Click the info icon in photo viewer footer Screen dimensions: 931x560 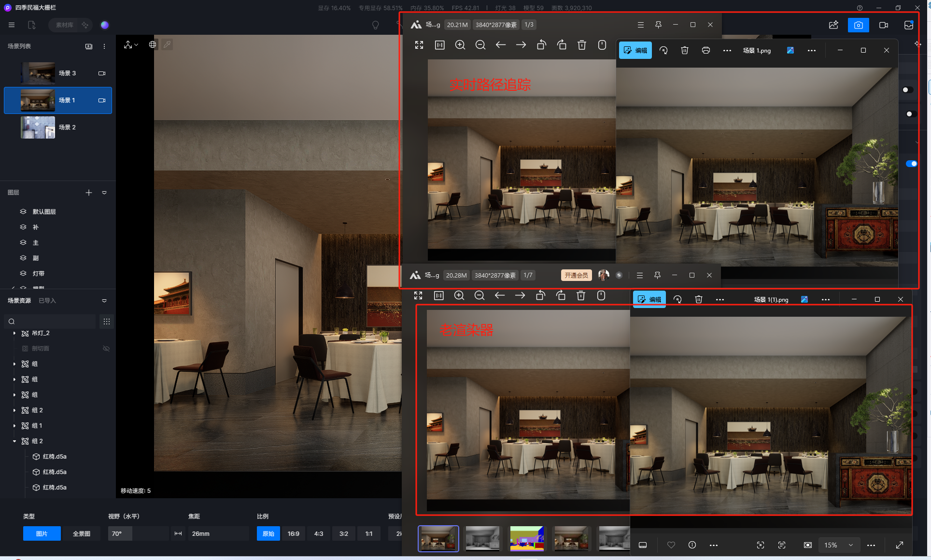click(x=692, y=545)
